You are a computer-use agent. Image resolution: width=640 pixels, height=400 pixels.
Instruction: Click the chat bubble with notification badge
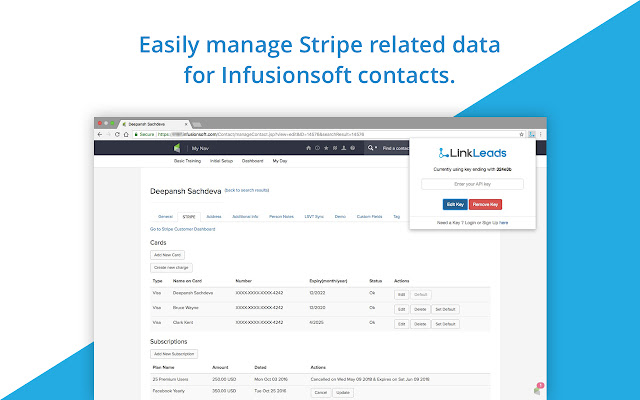coord(538,389)
